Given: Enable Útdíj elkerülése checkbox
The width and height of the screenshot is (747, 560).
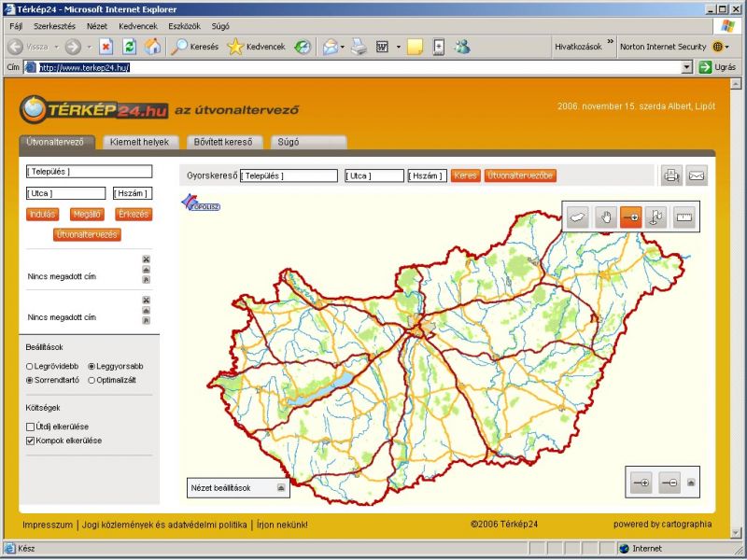Looking at the screenshot, I should pos(30,427).
